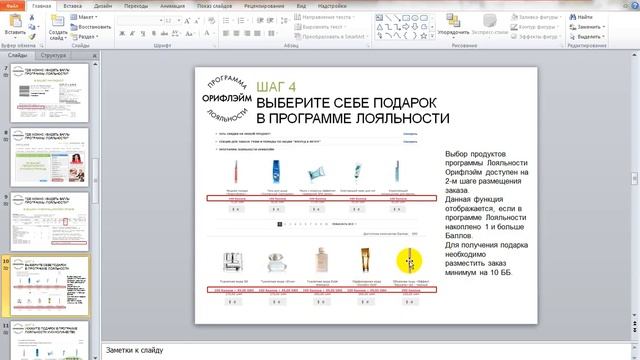
Task: Switch to the Review (Рецензирование) tab
Action: [264, 6]
